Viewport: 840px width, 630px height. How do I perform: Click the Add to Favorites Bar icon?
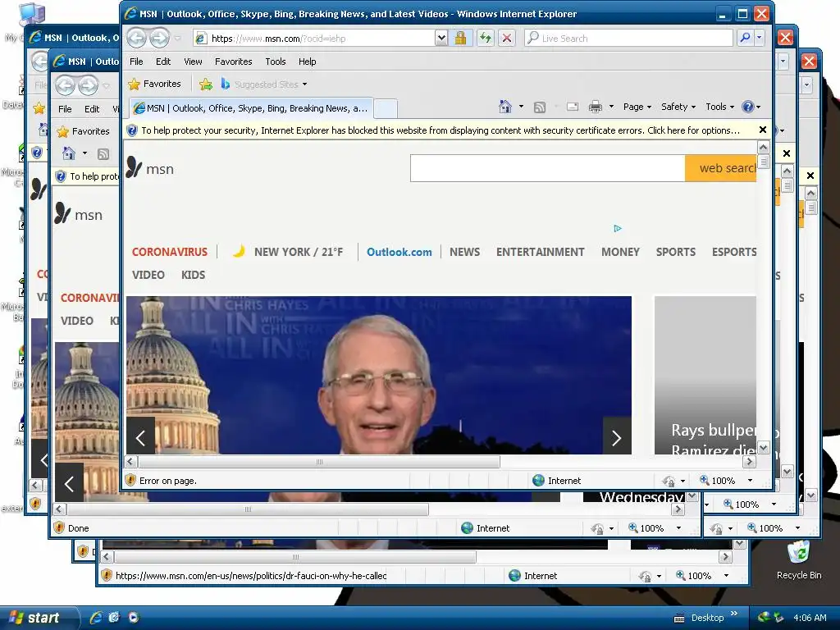click(x=206, y=84)
